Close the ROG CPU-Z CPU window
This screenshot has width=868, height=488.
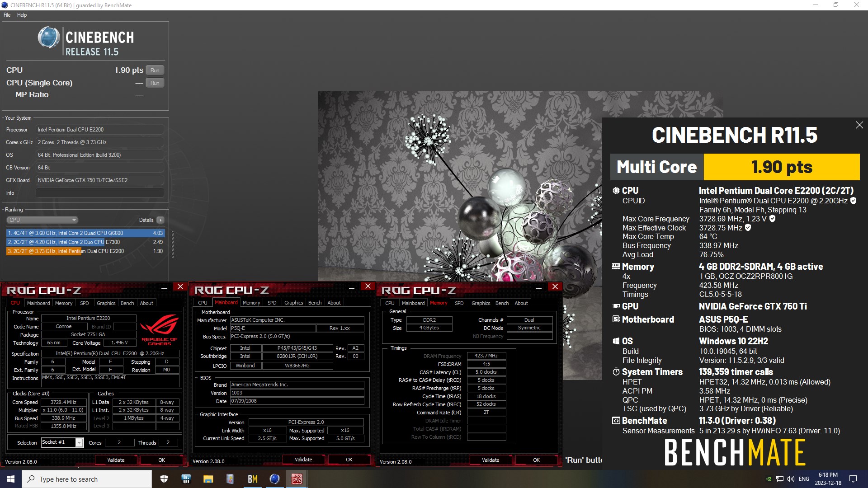[x=180, y=286]
